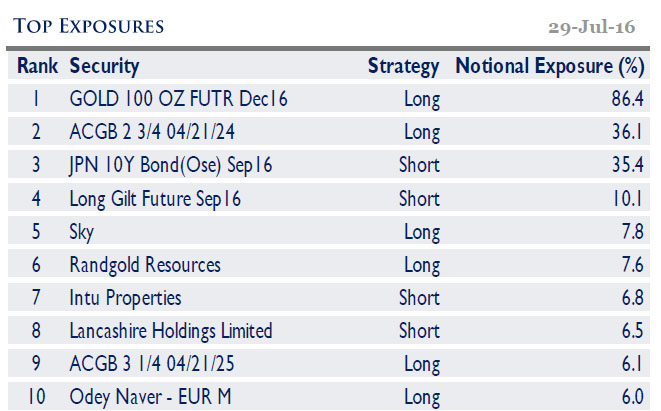This screenshot has width=661, height=411.
Task: Click rank number 10 cell
Action: [x=37, y=397]
